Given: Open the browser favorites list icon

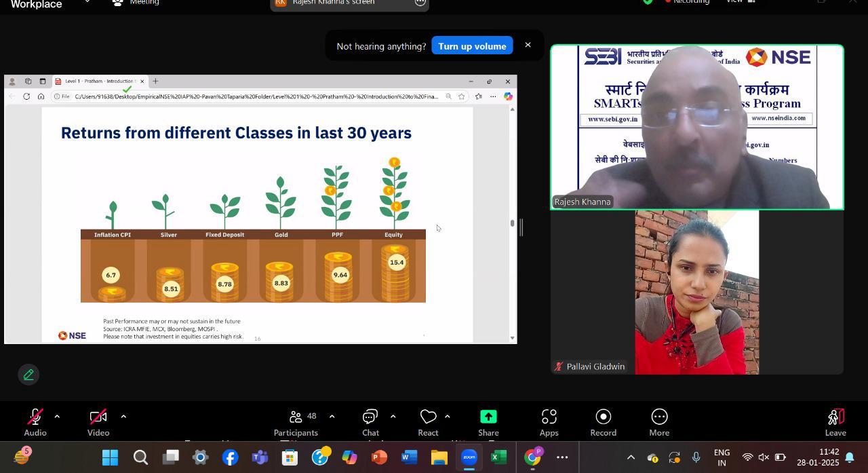Looking at the screenshot, I should tap(479, 96).
